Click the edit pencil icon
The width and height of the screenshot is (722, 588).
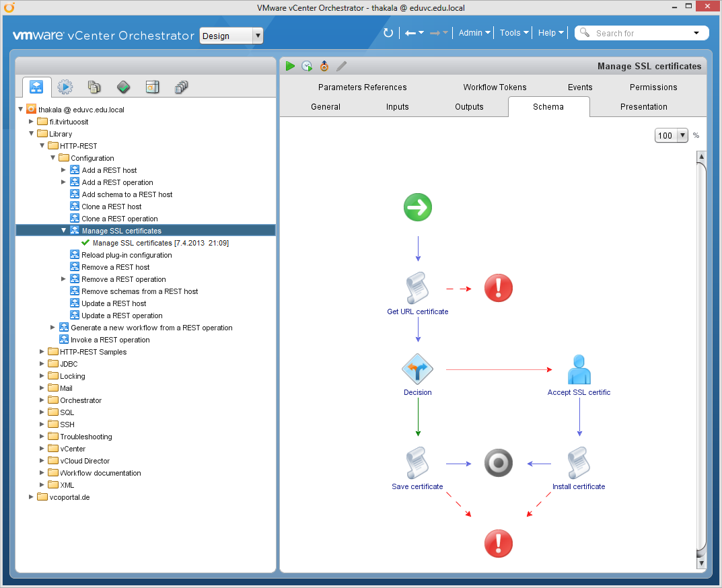coord(341,67)
